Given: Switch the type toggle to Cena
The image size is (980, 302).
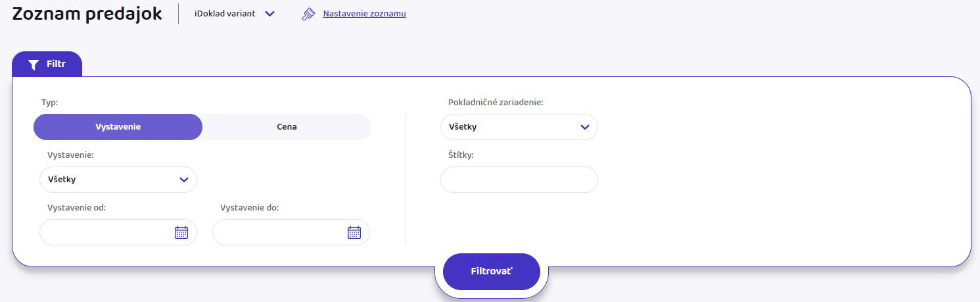Looking at the screenshot, I should (287, 127).
